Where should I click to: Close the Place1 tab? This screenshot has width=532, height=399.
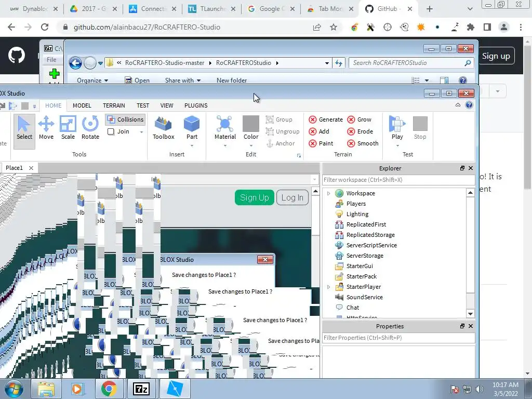pyautogui.click(x=31, y=168)
